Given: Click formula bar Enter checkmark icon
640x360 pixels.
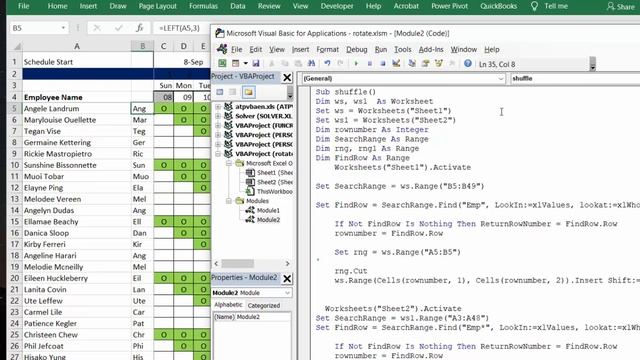Looking at the screenshot, I should tap(118, 28).
